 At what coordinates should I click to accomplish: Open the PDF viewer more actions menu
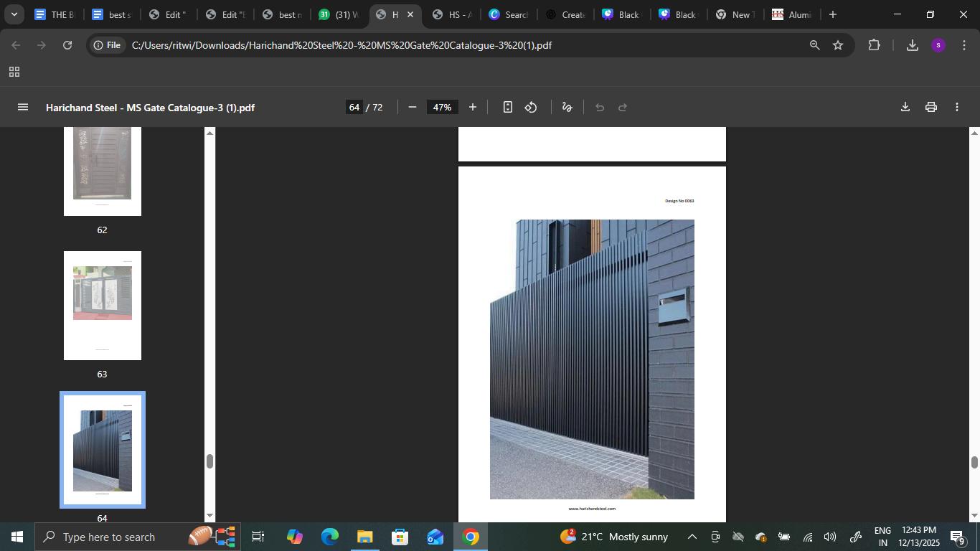(x=956, y=107)
